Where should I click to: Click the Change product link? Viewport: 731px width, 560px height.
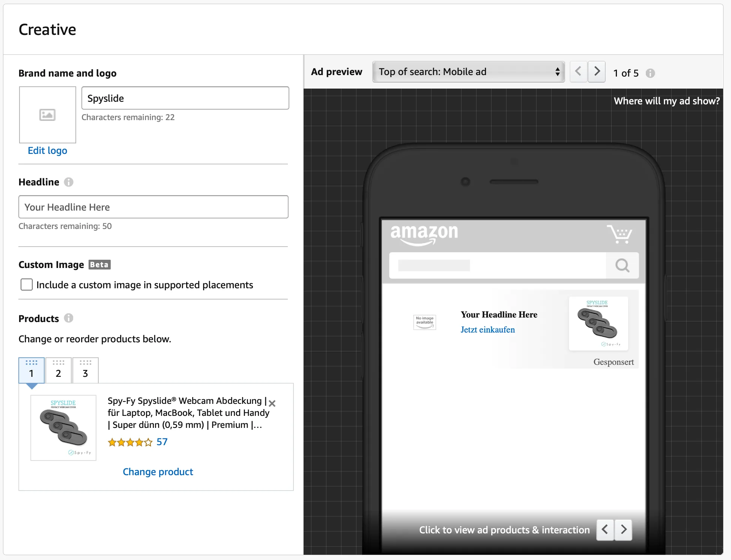point(158,472)
